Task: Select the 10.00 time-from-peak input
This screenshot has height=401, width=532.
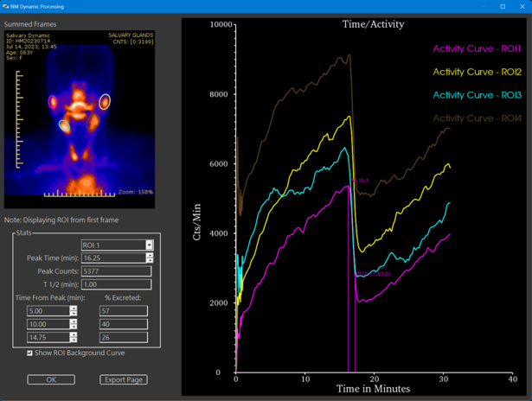Action: click(48, 324)
